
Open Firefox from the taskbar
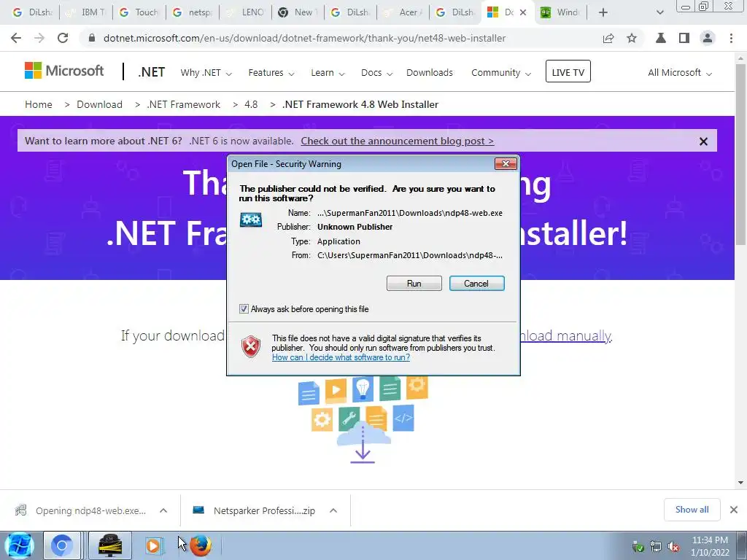pos(201,545)
